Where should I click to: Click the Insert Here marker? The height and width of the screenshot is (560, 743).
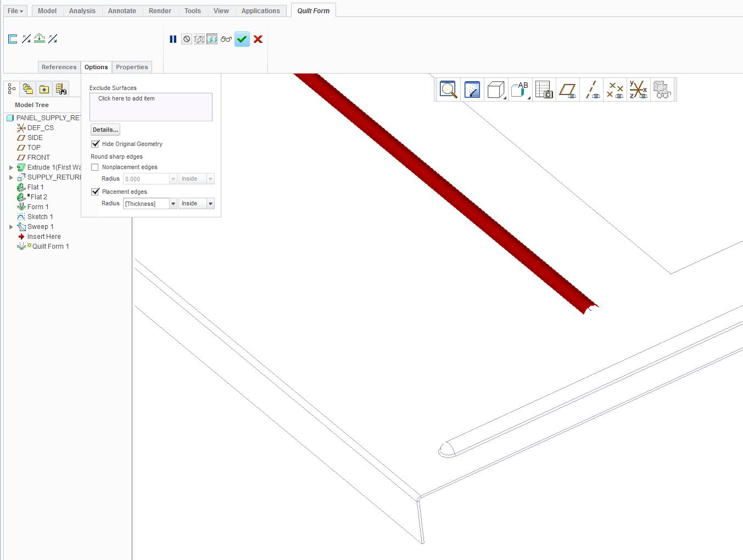click(39, 237)
